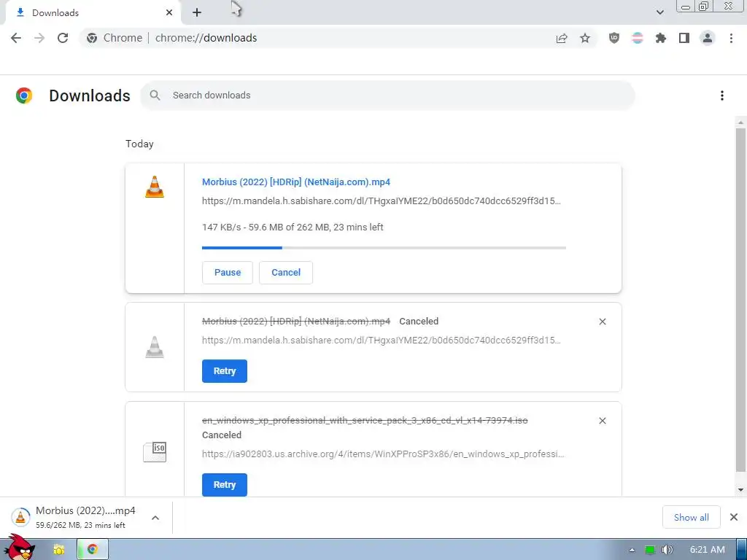Close the Downloads tab
The height and width of the screenshot is (560, 747).
(169, 13)
